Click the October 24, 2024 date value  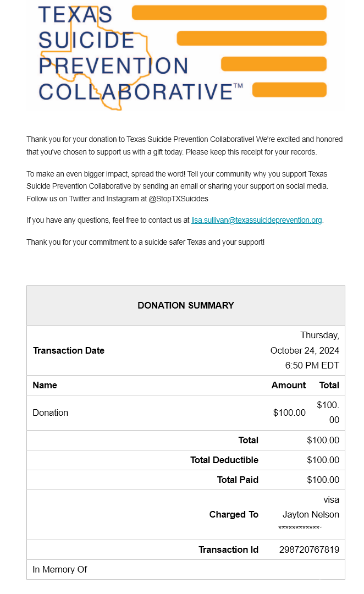coord(305,350)
